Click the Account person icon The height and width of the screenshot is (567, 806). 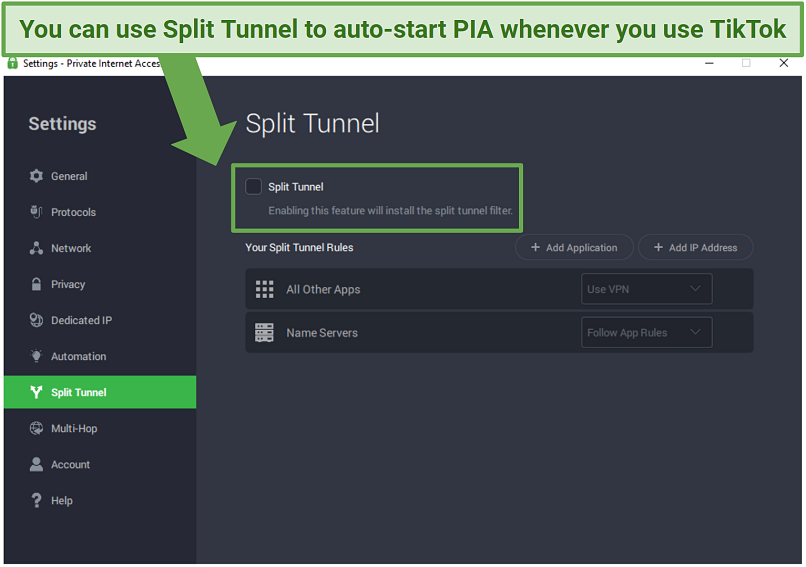[36, 464]
